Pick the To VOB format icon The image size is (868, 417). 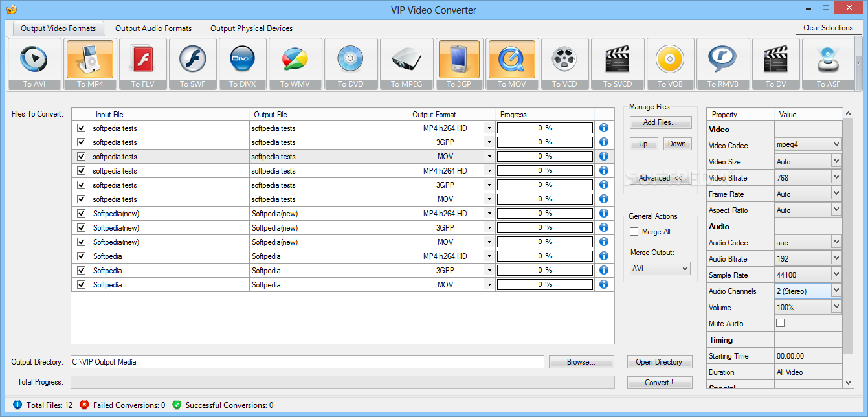[670, 63]
